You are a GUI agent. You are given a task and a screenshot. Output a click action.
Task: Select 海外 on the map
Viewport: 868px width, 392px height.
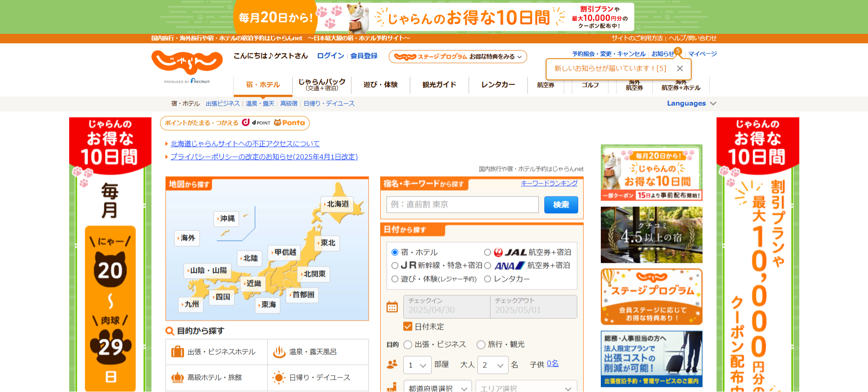187,238
